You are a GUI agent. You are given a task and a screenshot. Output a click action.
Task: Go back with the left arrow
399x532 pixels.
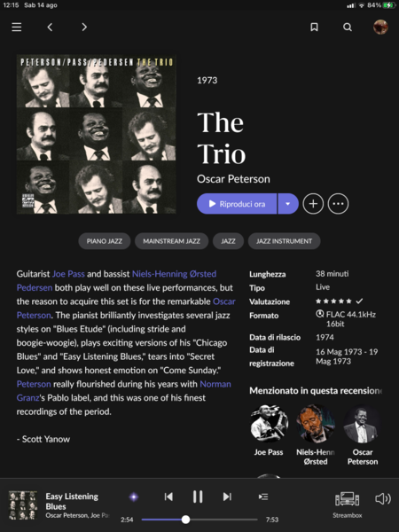coord(50,27)
